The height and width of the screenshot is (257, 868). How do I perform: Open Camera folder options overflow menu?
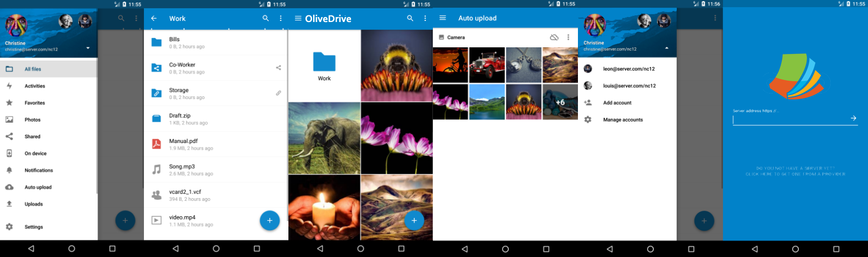click(569, 37)
